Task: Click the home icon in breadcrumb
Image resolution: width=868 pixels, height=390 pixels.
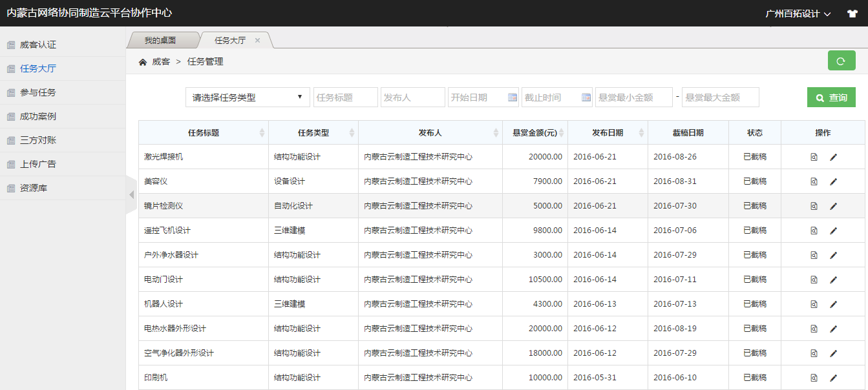Action: pyautogui.click(x=143, y=62)
